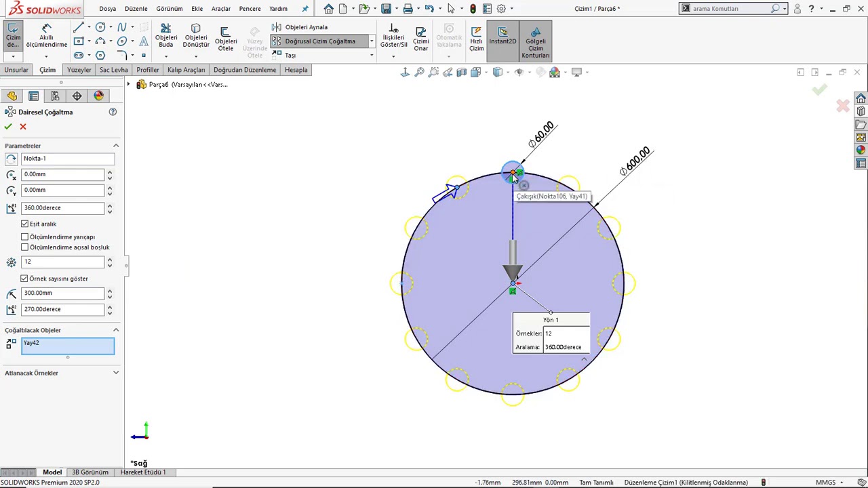The height and width of the screenshot is (488, 868).
Task: Pick the sketch Text tool
Action: click(x=144, y=41)
